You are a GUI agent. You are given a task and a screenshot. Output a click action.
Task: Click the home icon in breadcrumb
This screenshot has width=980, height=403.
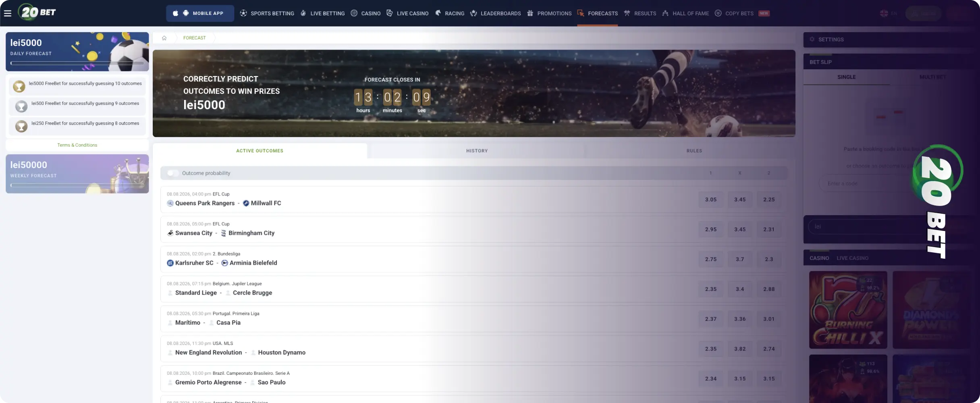tap(164, 38)
